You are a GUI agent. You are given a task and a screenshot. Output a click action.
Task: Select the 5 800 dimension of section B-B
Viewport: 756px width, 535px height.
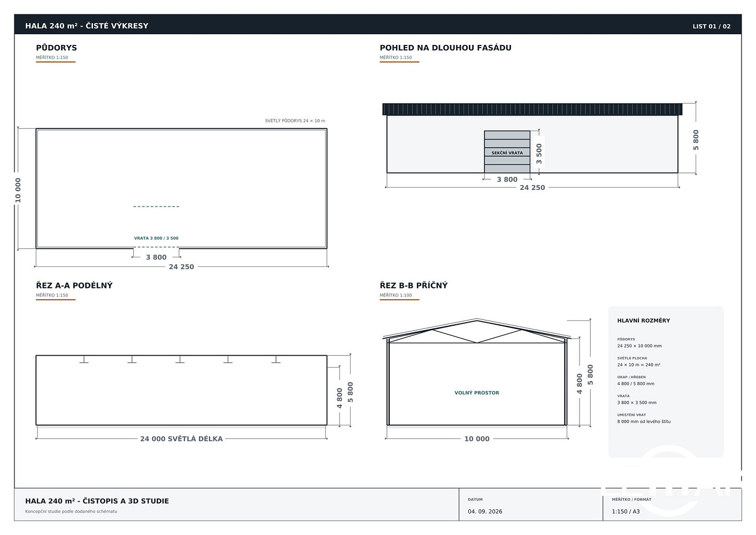(x=590, y=375)
